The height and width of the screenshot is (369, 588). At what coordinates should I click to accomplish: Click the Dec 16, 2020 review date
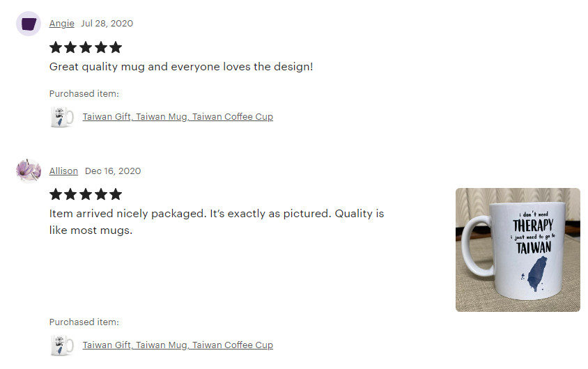tap(113, 171)
